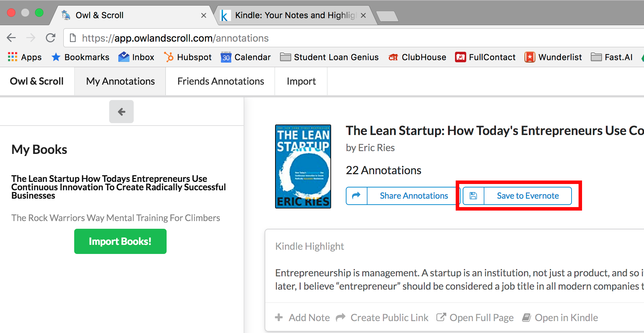Select The Rock Warriors Way book
The image size is (644, 333).
coord(115,218)
